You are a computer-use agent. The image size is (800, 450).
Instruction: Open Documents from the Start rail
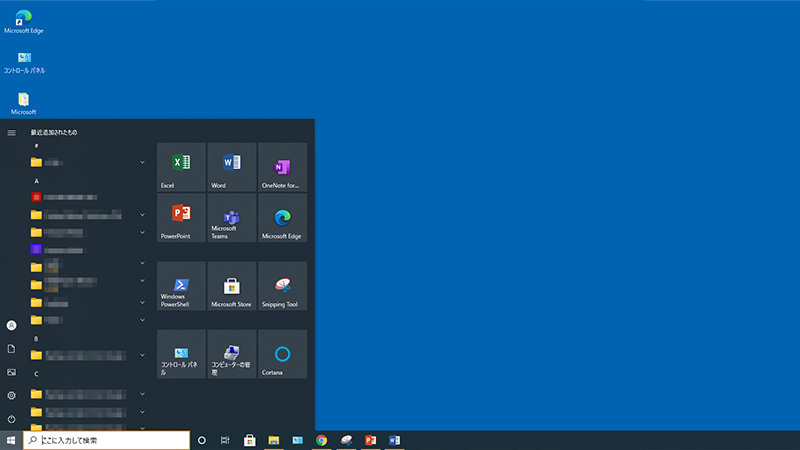coord(11,349)
